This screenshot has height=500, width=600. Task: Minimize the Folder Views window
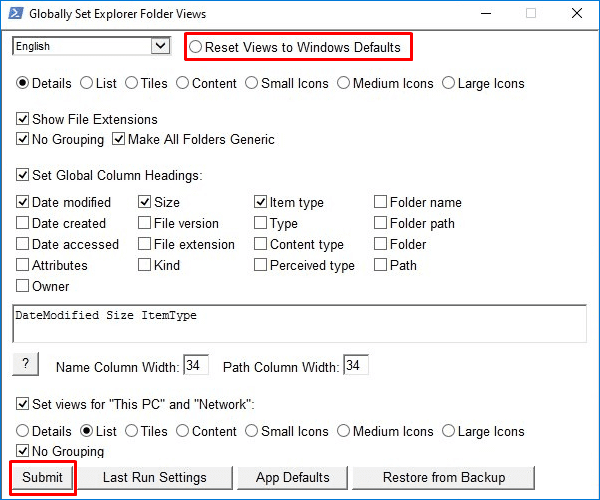click(486, 13)
